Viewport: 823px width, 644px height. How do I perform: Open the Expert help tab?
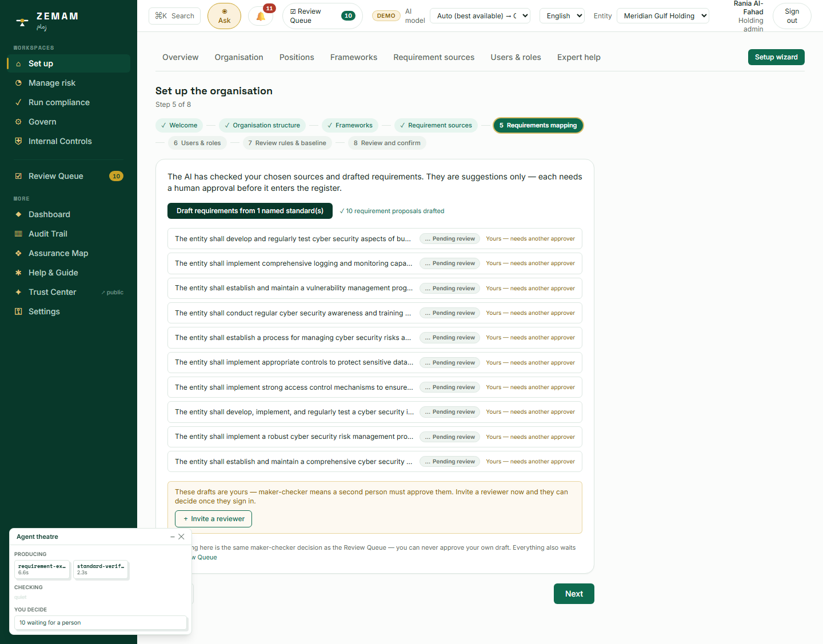coord(579,57)
